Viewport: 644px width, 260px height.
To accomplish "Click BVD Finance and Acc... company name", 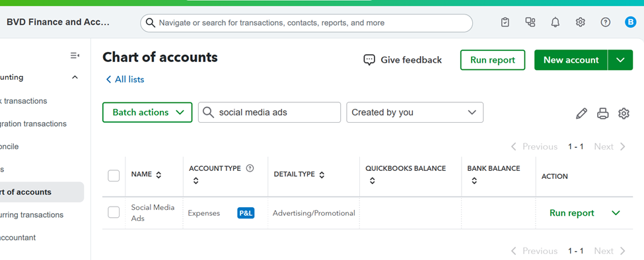I will tap(58, 22).
